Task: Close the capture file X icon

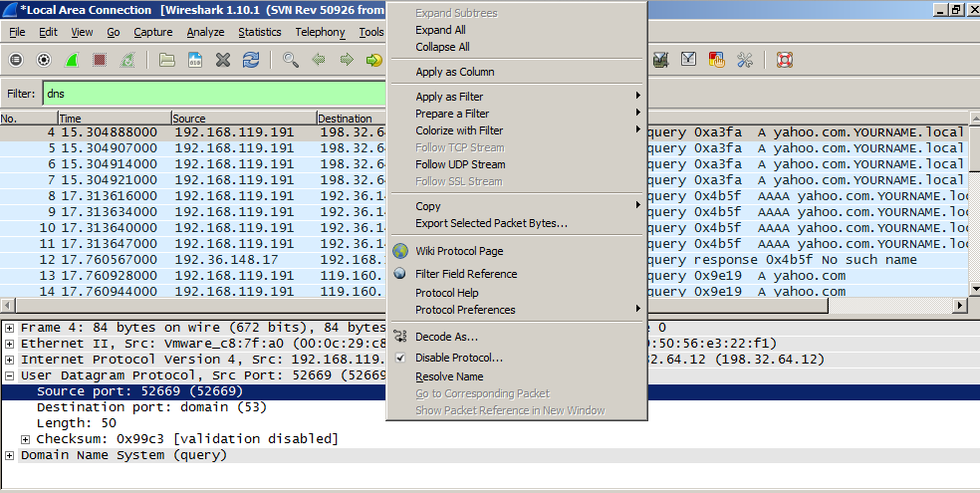Action: [222, 60]
